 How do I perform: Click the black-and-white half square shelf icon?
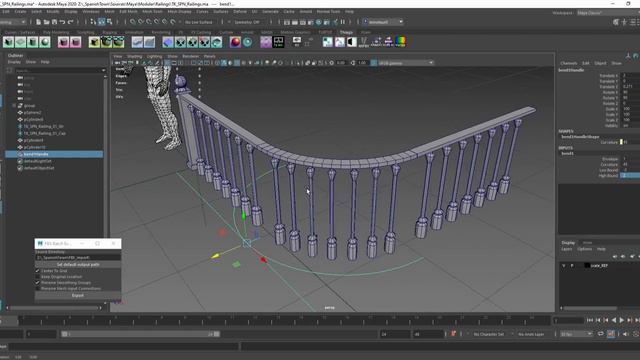click(352, 42)
